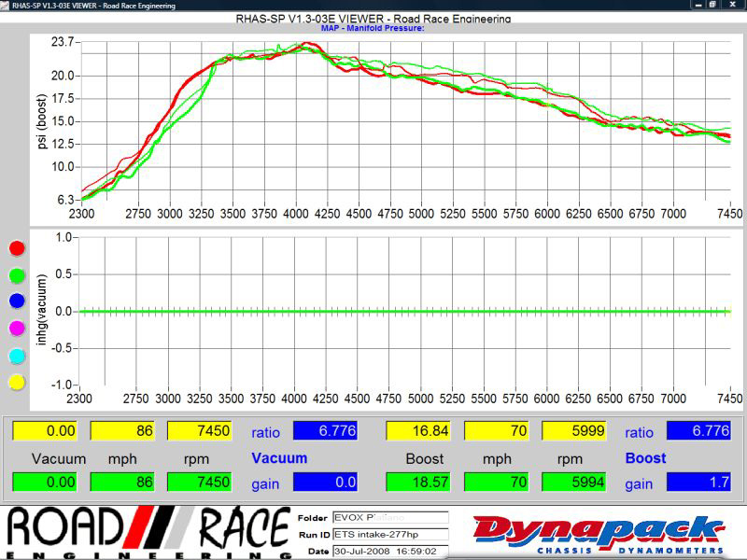Click the blue Vacuum heading label
This screenshot has height=560, width=747.
[279, 458]
